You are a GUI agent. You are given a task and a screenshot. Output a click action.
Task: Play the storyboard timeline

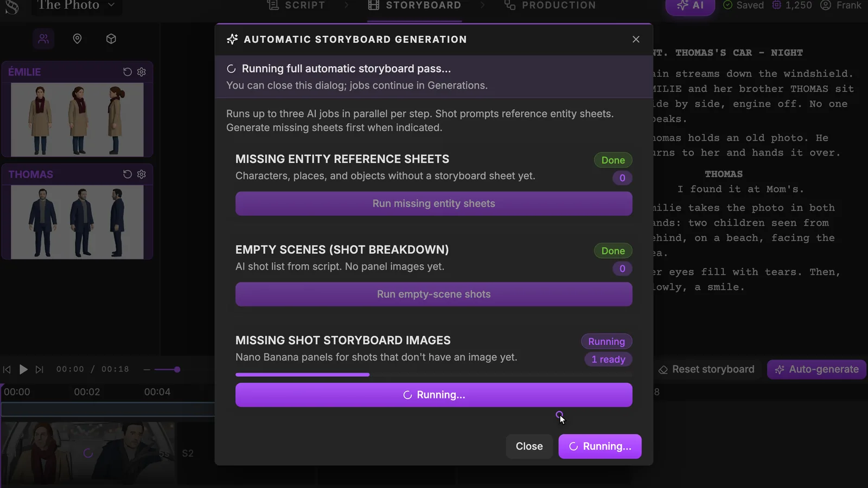[x=23, y=369]
